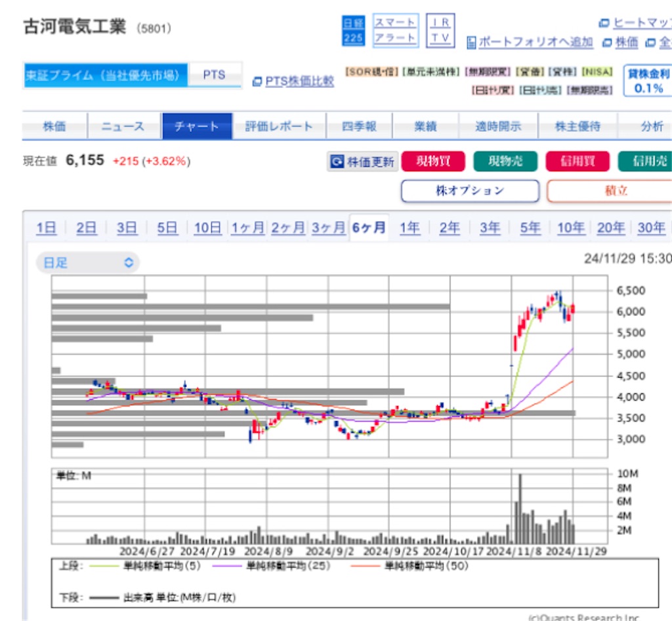Select the チャート tab
Image resolution: width=672 pixels, height=621 pixels.
pos(197,127)
